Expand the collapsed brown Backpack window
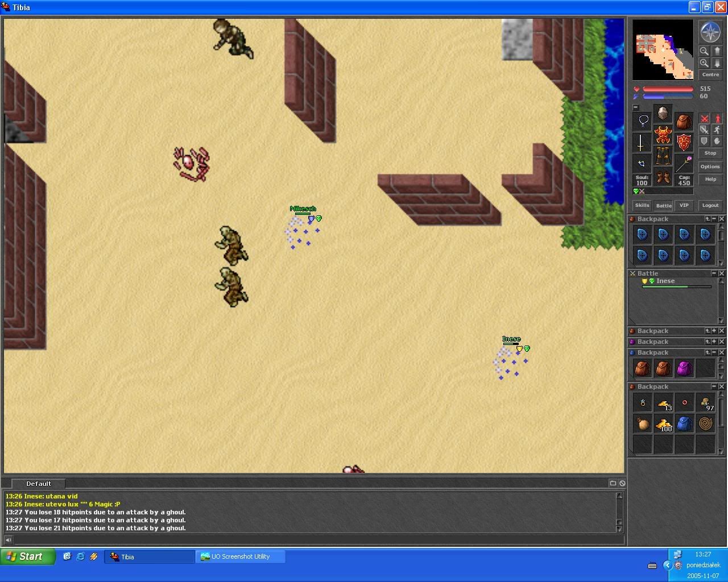Image resolution: width=728 pixels, height=582 pixels. point(714,331)
